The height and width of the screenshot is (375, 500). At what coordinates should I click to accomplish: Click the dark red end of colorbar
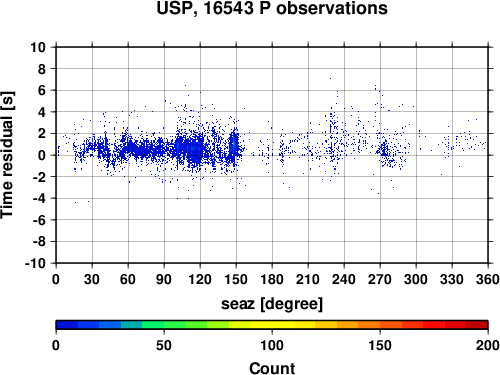(x=477, y=325)
